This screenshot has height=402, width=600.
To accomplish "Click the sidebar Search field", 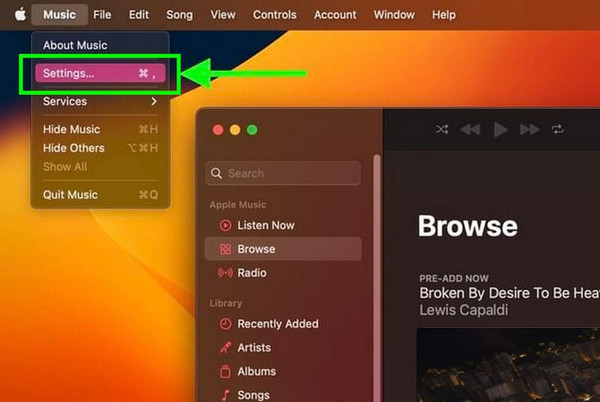I will point(283,173).
